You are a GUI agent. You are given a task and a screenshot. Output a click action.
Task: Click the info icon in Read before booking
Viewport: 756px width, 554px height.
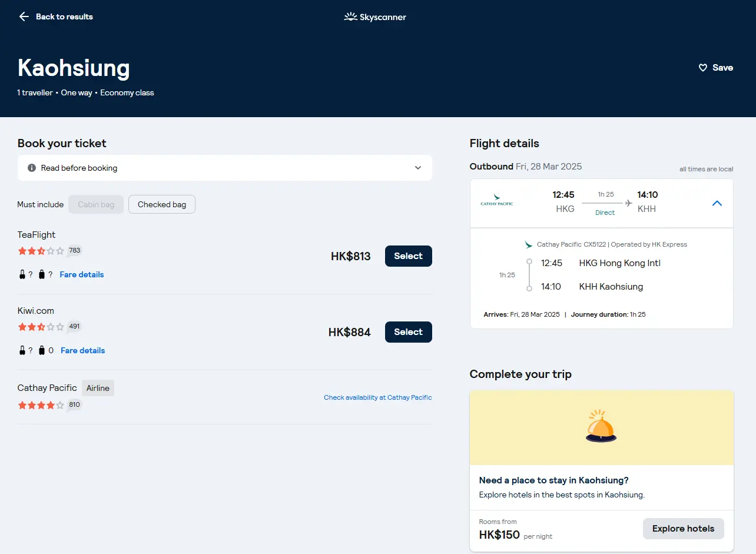pyautogui.click(x=32, y=168)
